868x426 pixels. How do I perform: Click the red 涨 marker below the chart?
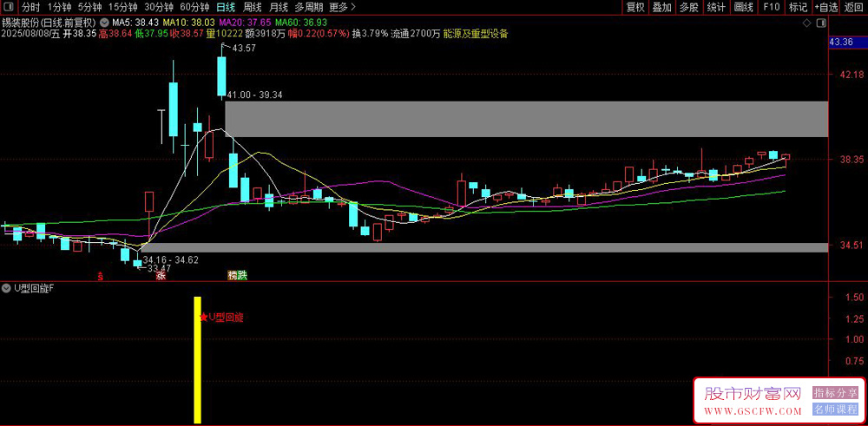[x=161, y=276]
